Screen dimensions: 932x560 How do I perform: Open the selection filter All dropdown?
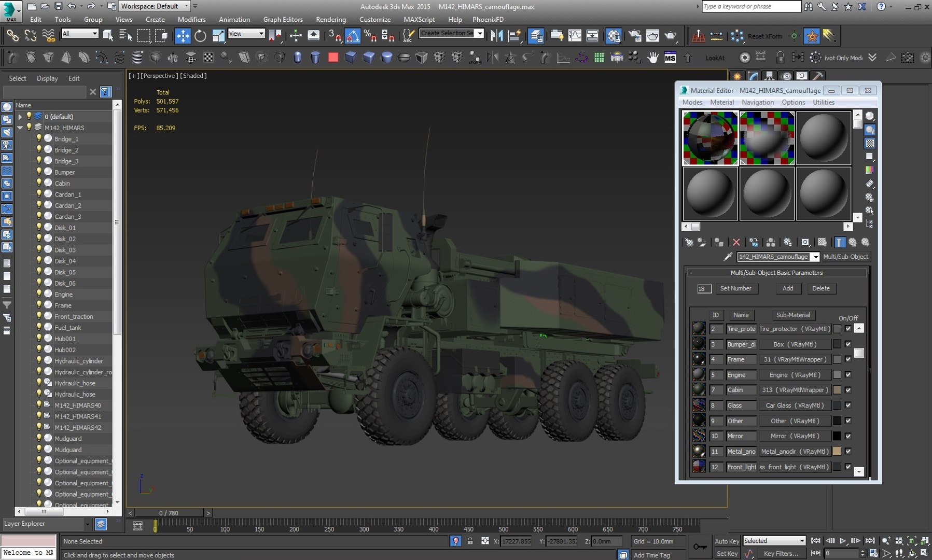[80, 34]
